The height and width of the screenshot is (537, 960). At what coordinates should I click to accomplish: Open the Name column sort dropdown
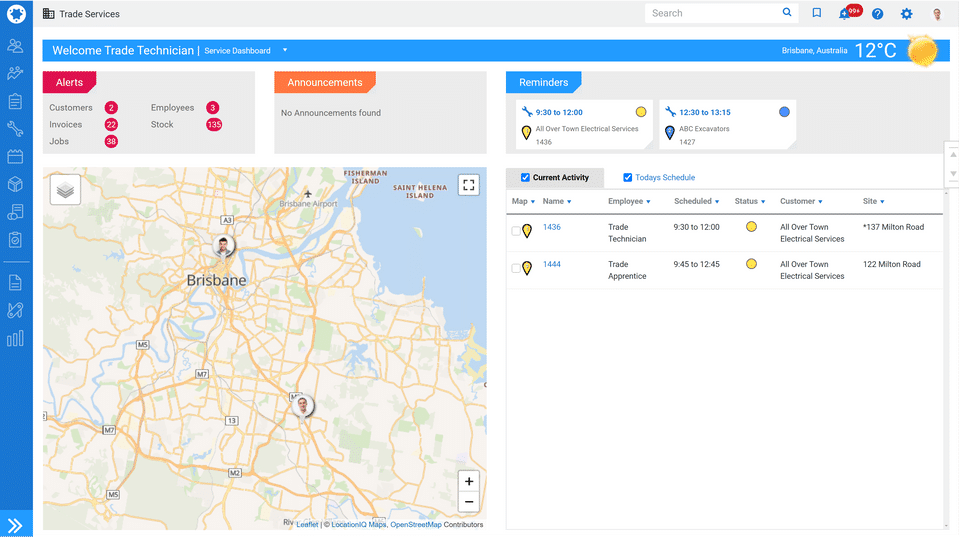point(569,202)
